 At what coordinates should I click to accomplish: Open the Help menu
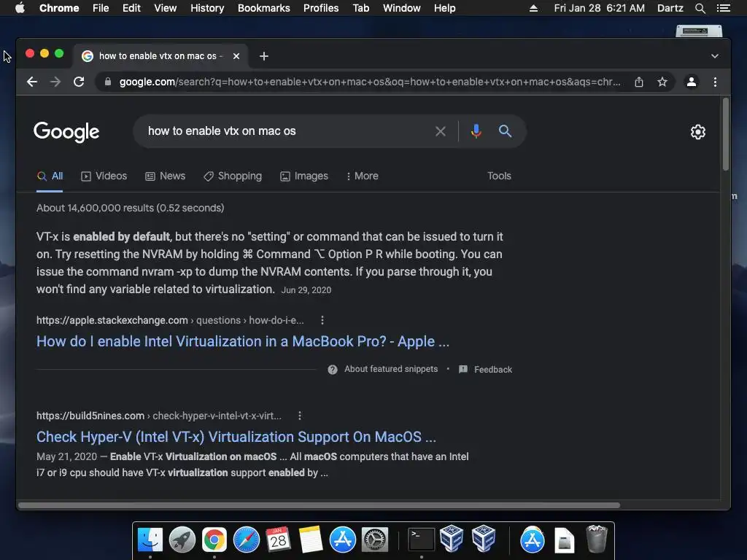tap(444, 8)
